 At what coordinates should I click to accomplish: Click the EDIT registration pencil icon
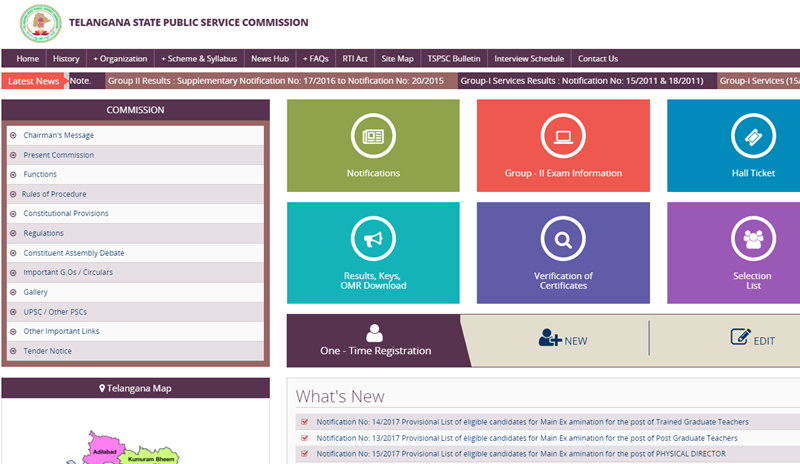[740, 338]
